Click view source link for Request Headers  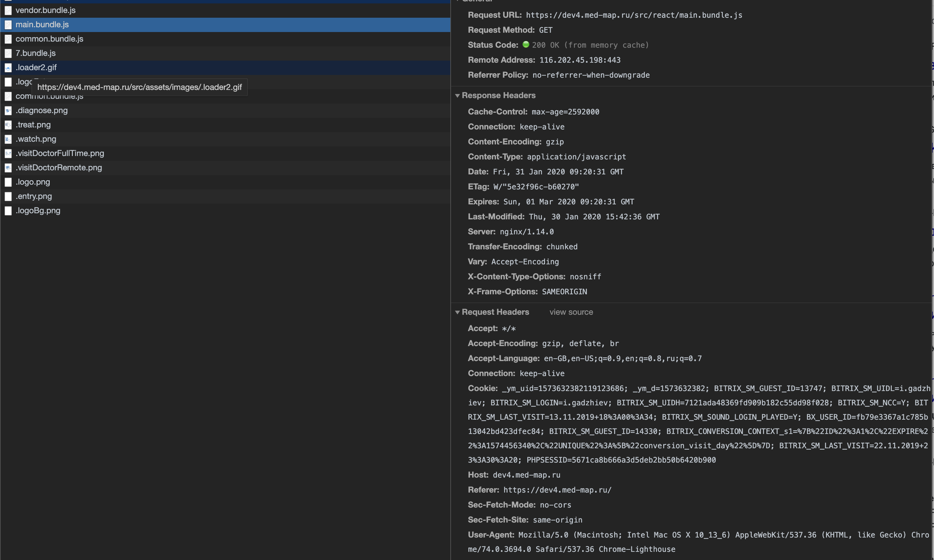[x=571, y=312]
